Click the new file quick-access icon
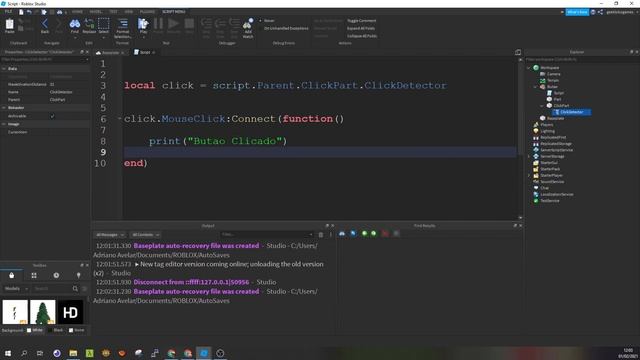The width and height of the screenshot is (640, 360). click(21, 12)
